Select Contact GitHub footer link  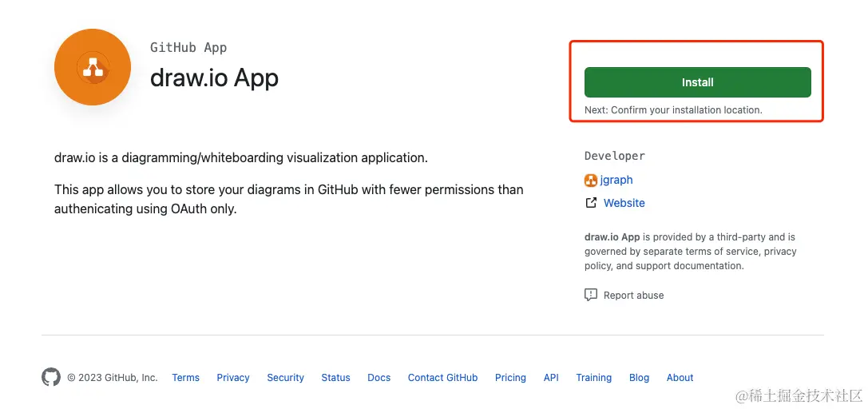coord(442,378)
